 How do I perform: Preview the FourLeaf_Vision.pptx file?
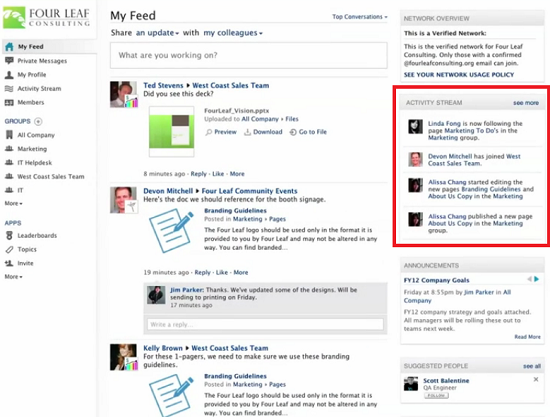click(221, 132)
